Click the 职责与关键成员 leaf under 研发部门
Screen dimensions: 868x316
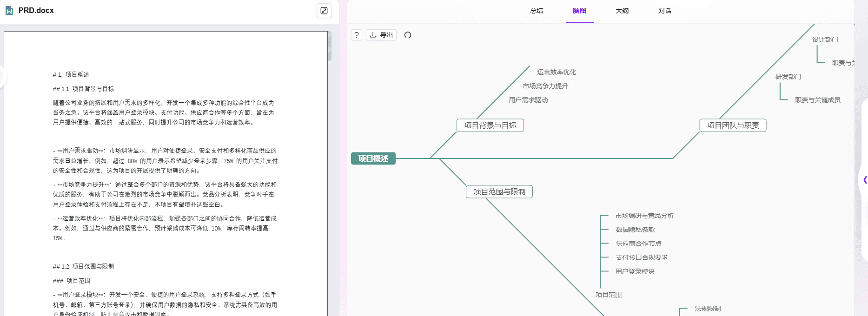coord(817,100)
